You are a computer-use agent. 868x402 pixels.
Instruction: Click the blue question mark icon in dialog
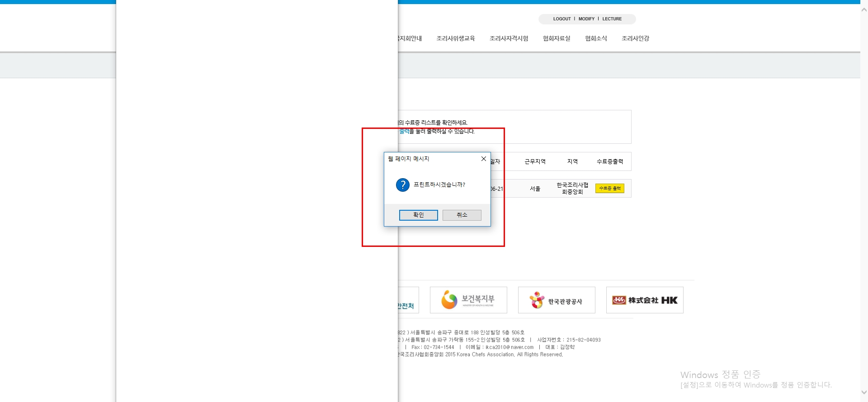click(402, 185)
